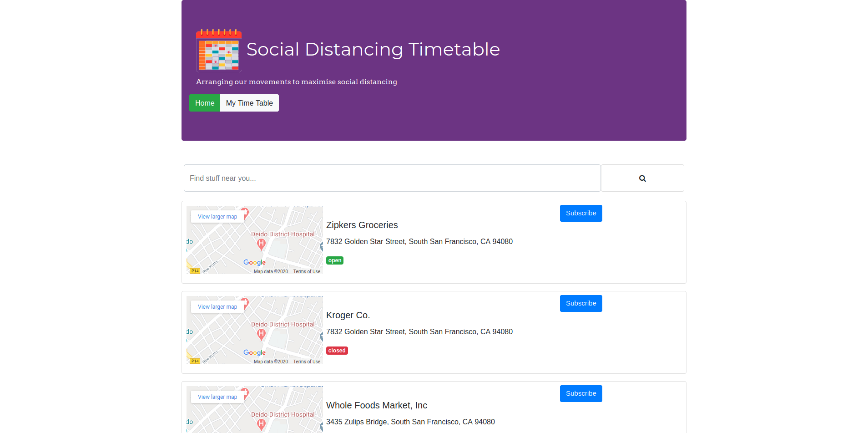Click the 'Arranging our movements' tagline

297,82
